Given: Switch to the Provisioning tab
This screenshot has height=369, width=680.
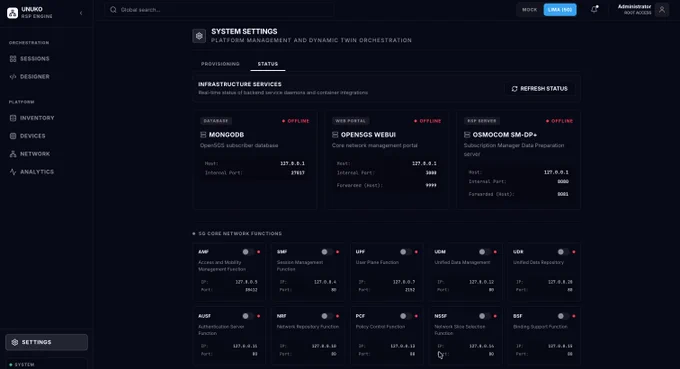Looking at the screenshot, I should point(220,64).
